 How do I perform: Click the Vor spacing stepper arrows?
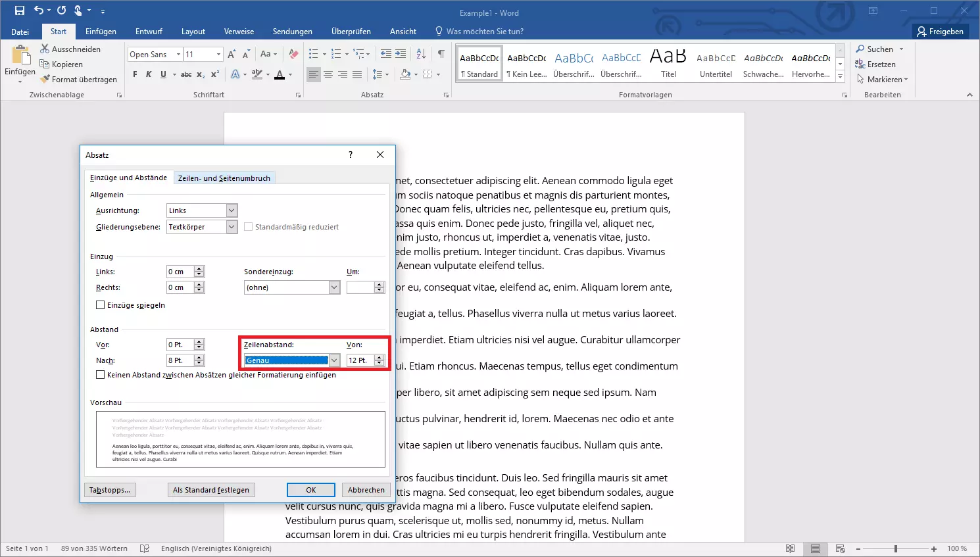[x=199, y=345]
